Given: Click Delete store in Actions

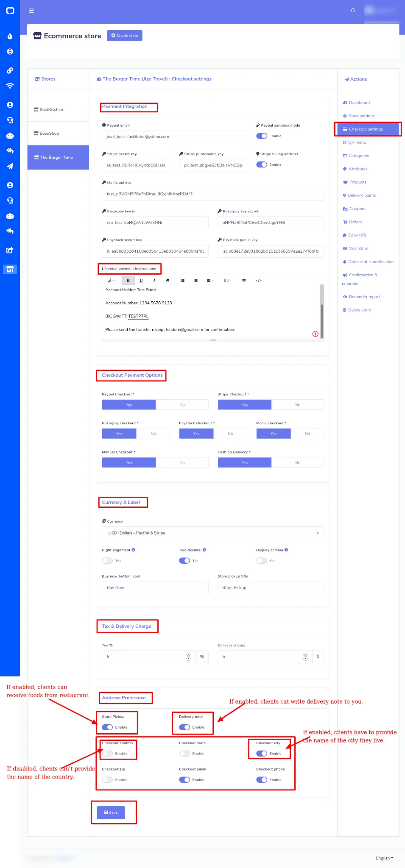Looking at the screenshot, I should [357, 310].
